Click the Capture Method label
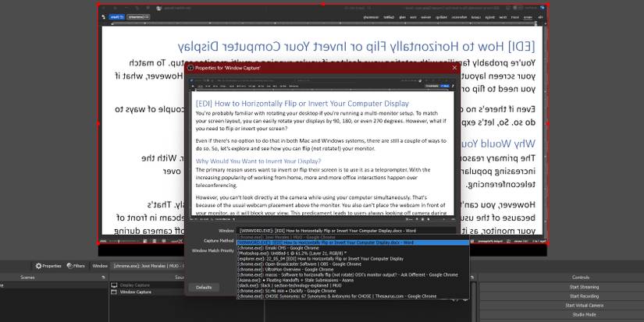This screenshot has width=644, height=322. click(219, 241)
